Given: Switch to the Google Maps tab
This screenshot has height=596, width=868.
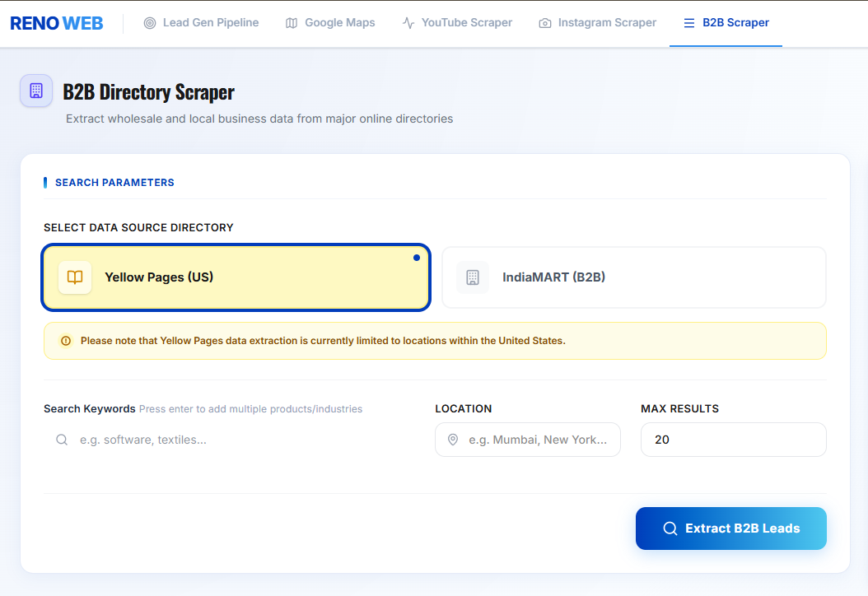Looking at the screenshot, I should (x=330, y=23).
